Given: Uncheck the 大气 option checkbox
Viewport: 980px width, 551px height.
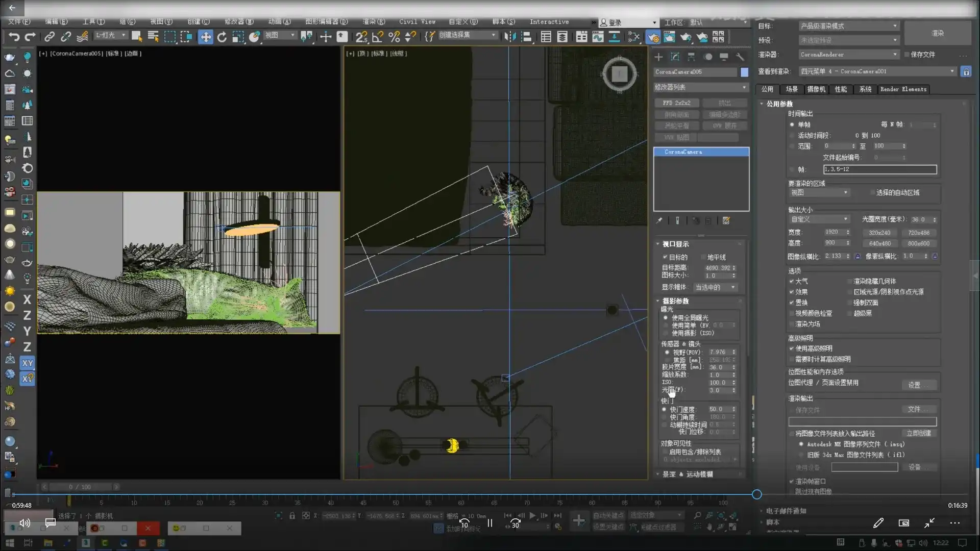Looking at the screenshot, I should pos(792,281).
